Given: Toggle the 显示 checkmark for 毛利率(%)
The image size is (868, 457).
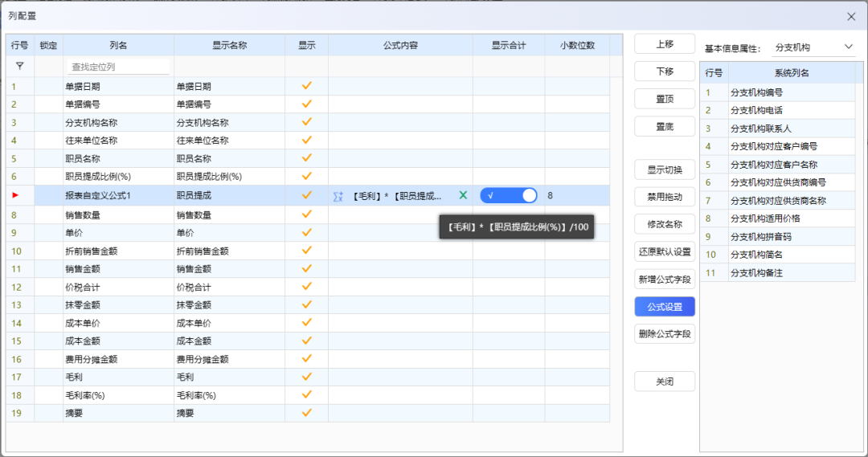Looking at the screenshot, I should (306, 395).
